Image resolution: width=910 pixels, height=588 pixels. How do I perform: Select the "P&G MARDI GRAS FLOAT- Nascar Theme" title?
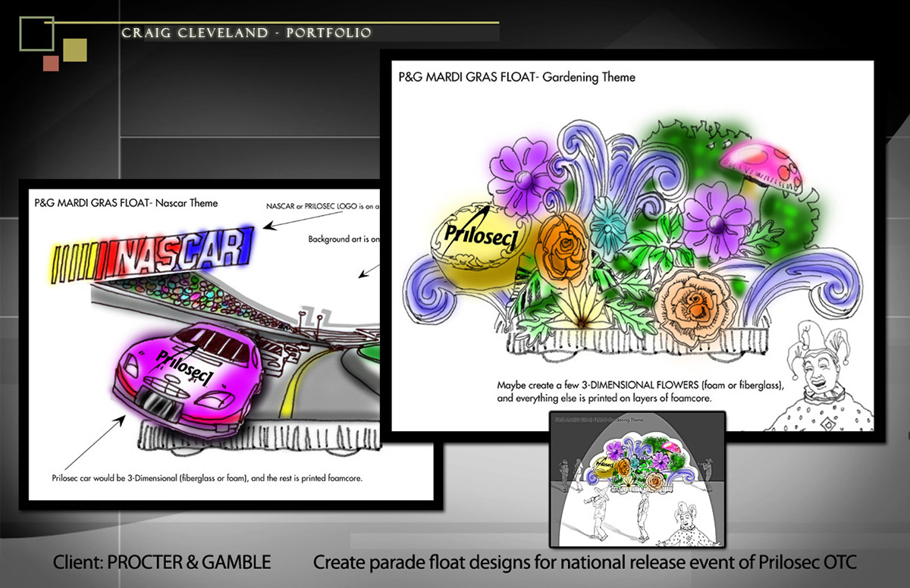[x=126, y=203]
